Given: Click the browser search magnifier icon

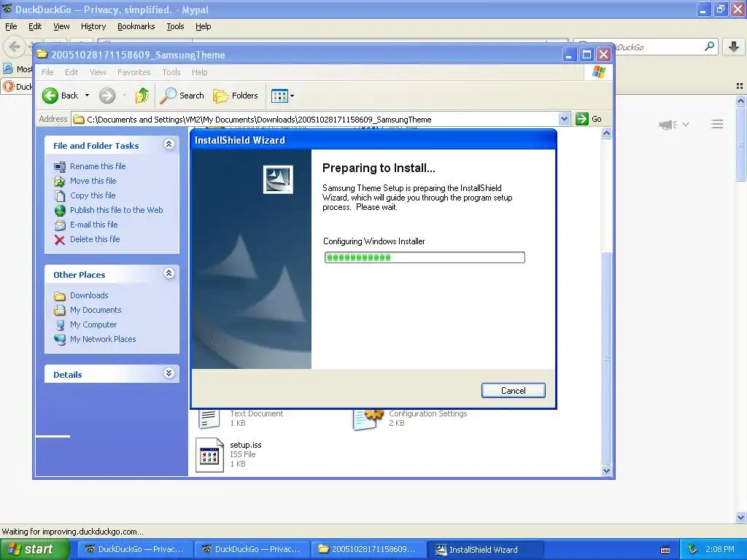Looking at the screenshot, I should (709, 46).
